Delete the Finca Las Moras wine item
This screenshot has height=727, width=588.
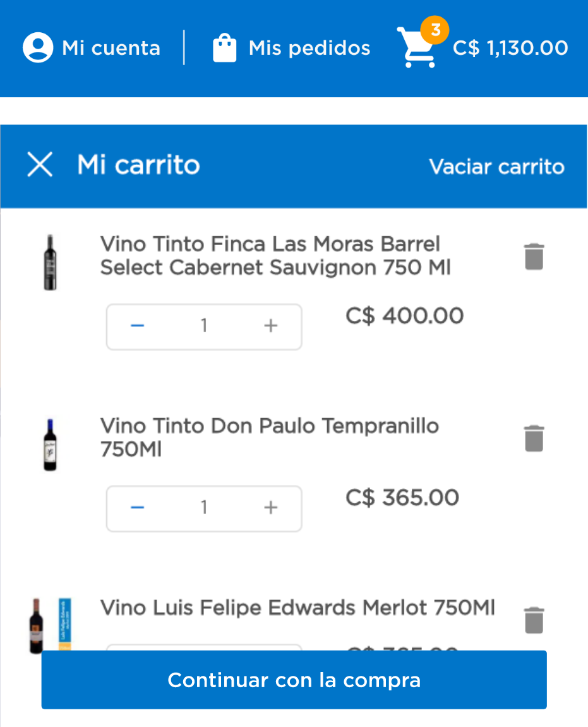534,256
